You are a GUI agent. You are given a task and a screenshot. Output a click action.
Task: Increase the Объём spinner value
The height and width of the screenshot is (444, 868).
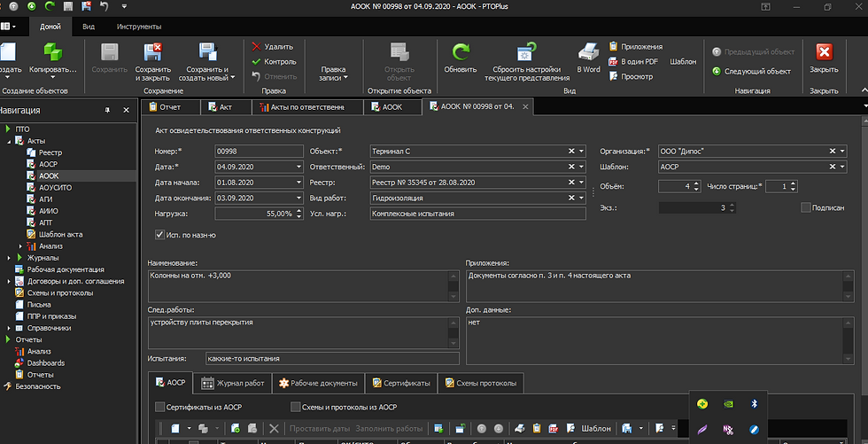click(x=696, y=183)
